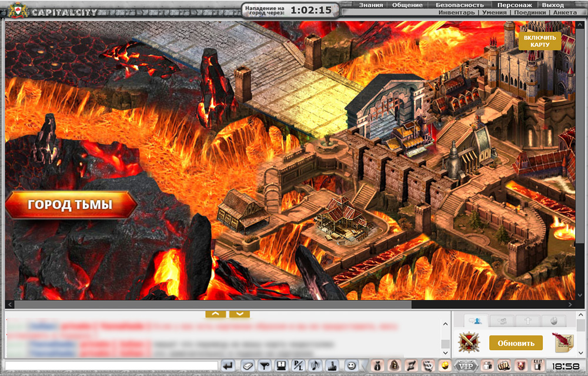Click the chat message input field
The width and height of the screenshot is (588, 376).
pos(112,366)
